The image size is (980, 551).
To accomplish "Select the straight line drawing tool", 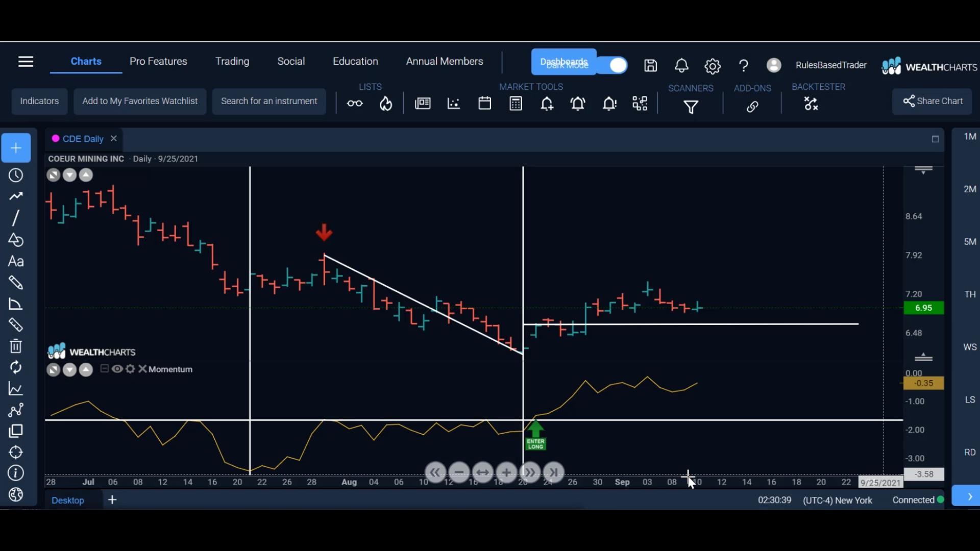I will point(16,218).
